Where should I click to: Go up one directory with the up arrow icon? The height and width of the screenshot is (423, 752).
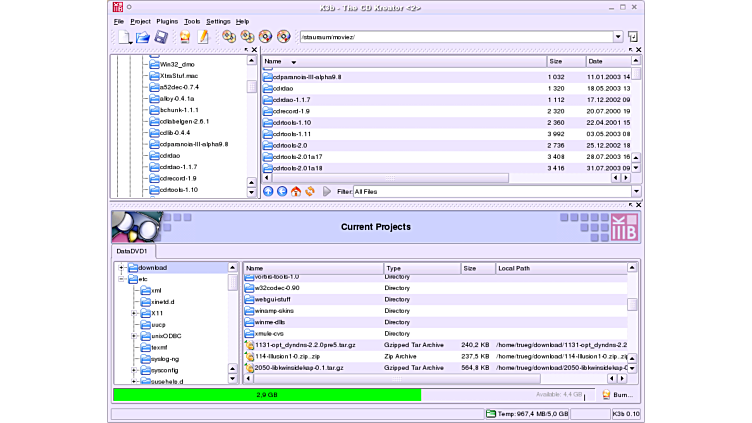pos(268,191)
